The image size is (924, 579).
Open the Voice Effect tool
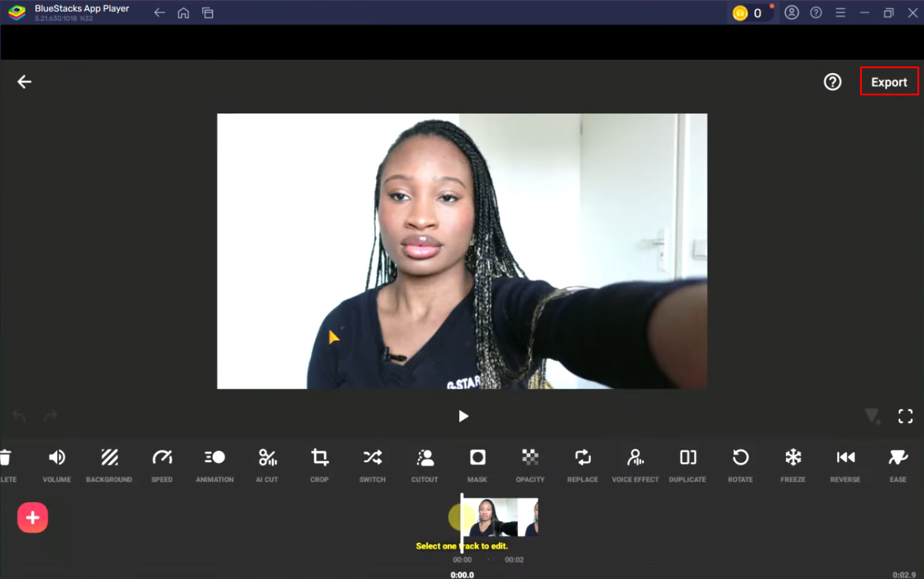635,465
